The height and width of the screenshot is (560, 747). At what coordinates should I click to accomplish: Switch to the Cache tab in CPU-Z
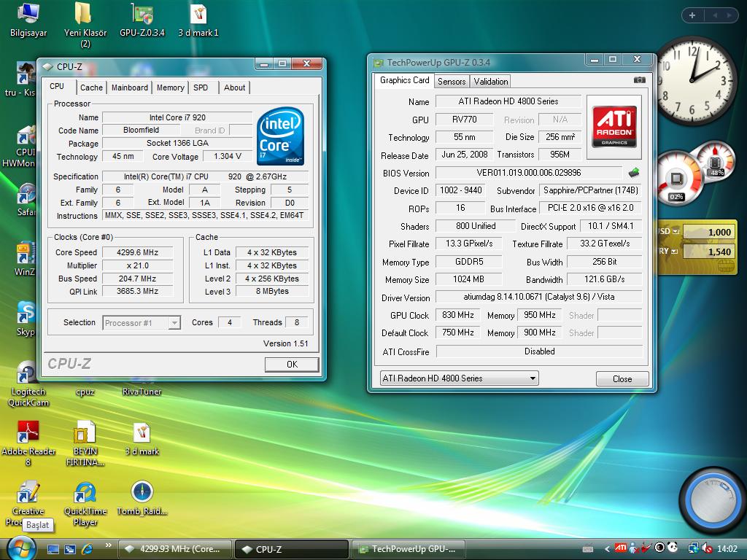(91, 87)
